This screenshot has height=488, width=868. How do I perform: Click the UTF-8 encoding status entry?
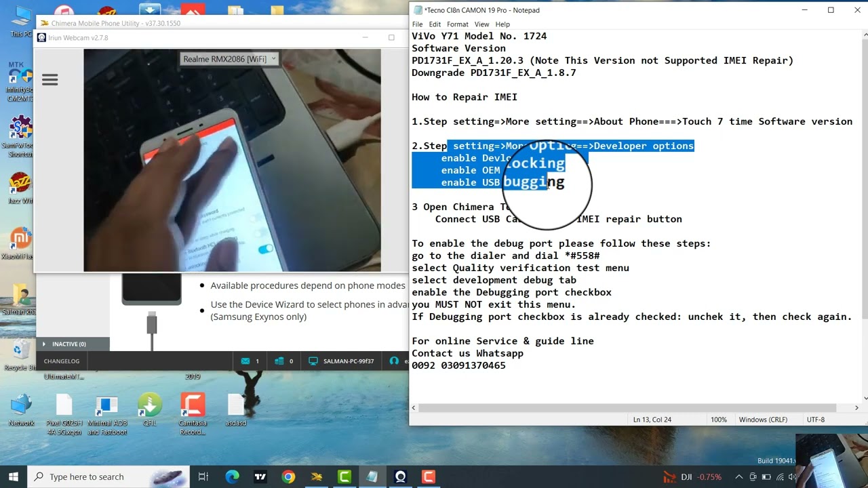click(816, 420)
